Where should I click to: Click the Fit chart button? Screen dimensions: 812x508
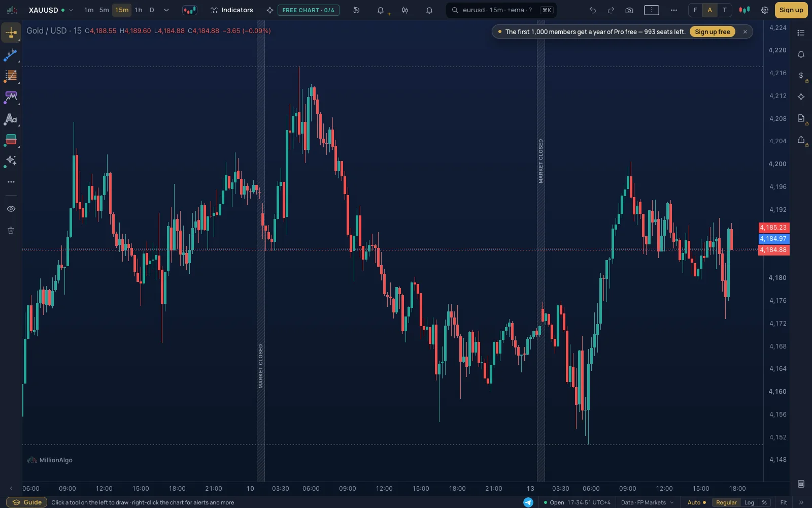point(784,502)
